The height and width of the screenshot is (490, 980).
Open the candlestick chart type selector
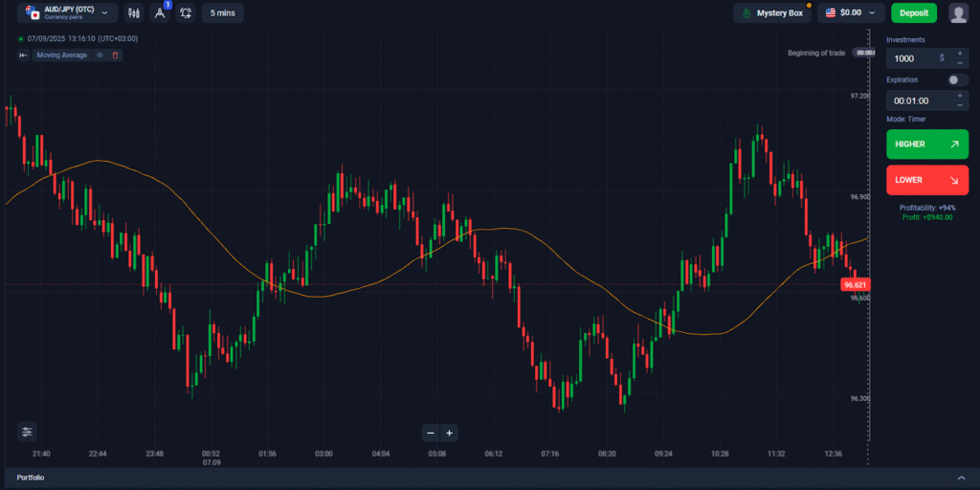134,13
